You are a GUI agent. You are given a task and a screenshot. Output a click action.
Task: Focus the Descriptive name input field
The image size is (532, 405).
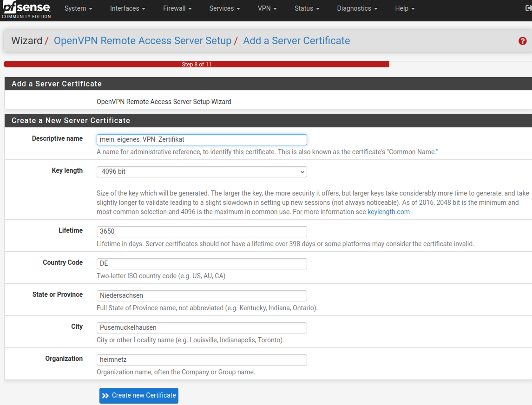(x=202, y=140)
